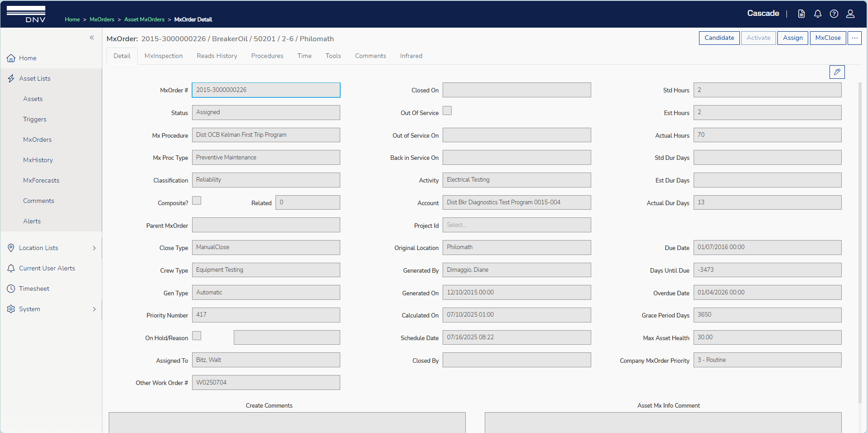Open the documents icon in the top bar
This screenshot has height=433, width=868.
[801, 14]
